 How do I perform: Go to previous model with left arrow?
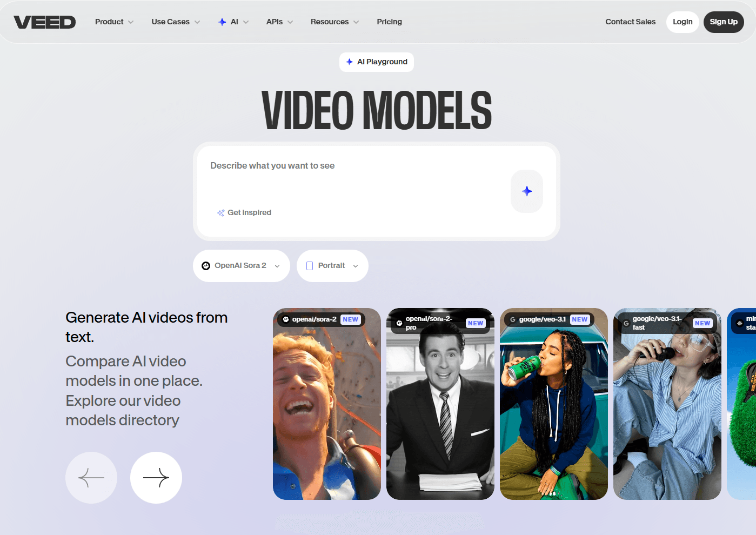point(91,478)
